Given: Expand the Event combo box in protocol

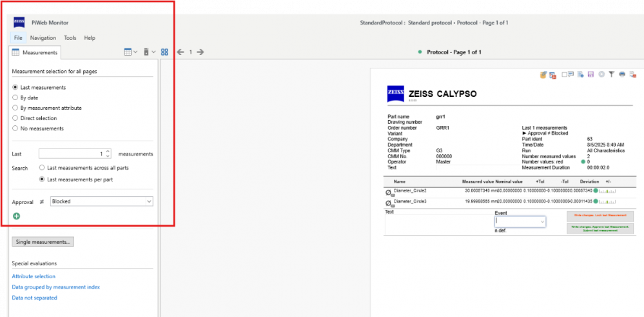Looking at the screenshot, I should 542,221.
